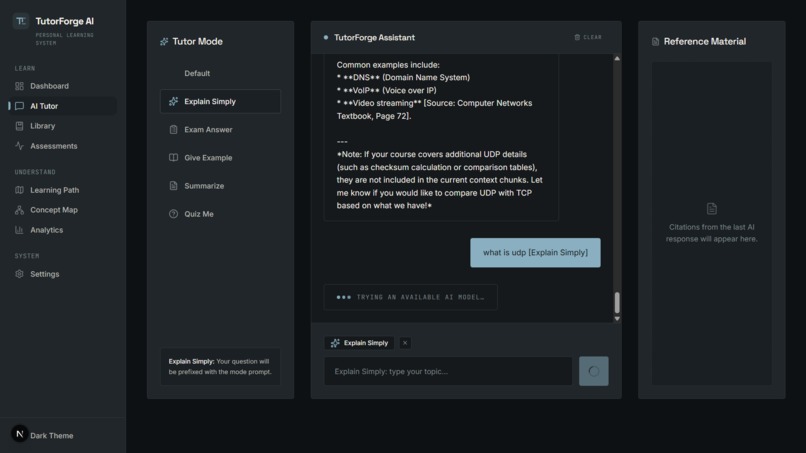
Task: Click the Learning Path map icon
Action: 19,190
